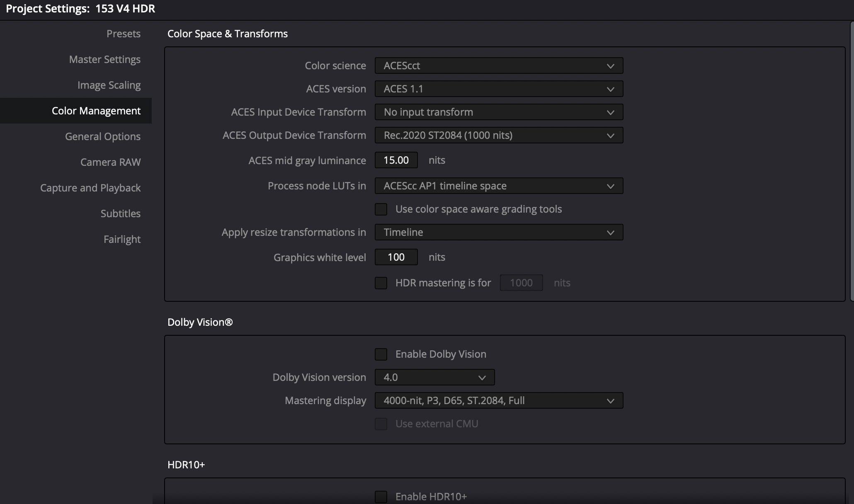Open Fairlight settings page
This screenshot has height=504, width=854.
[122, 239]
